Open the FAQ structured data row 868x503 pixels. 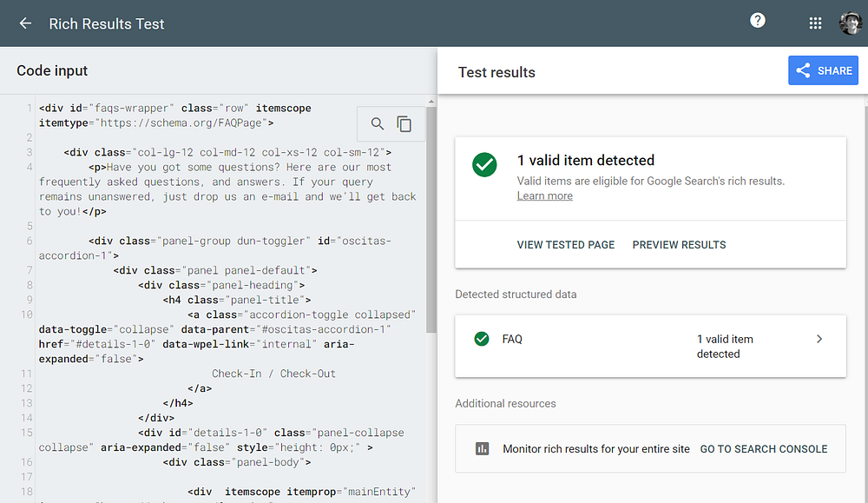coord(649,346)
